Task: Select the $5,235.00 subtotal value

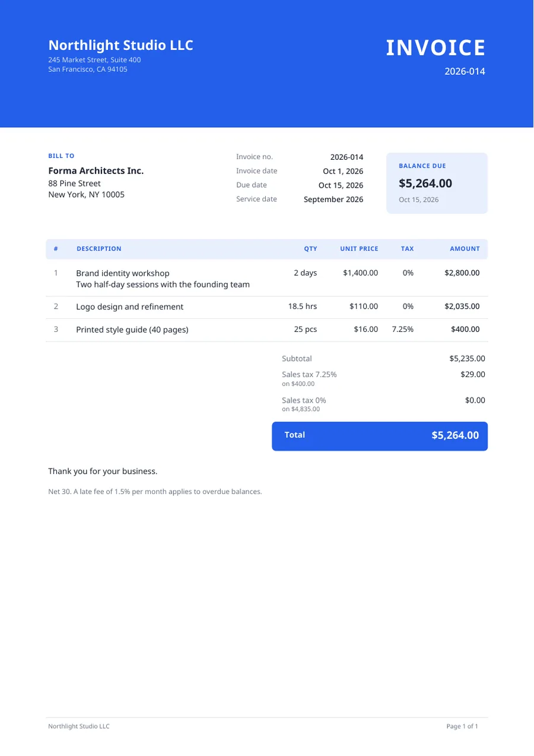Action: [x=467, y=359]
